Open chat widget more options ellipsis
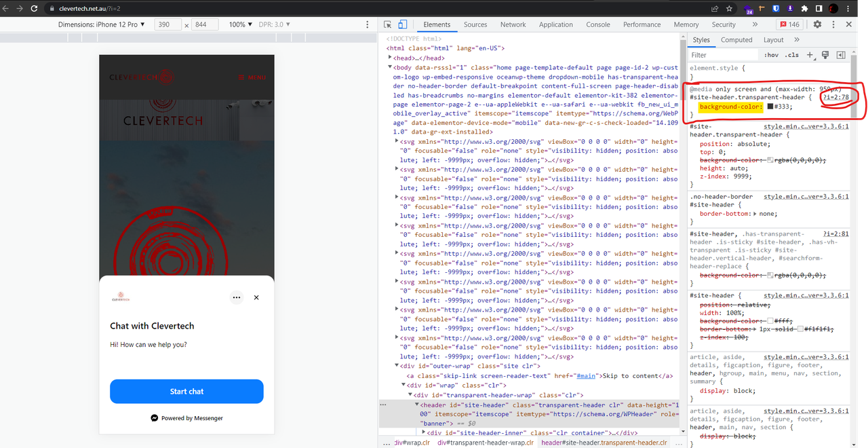This screenshot has width=868, height=448. point(236,297)
